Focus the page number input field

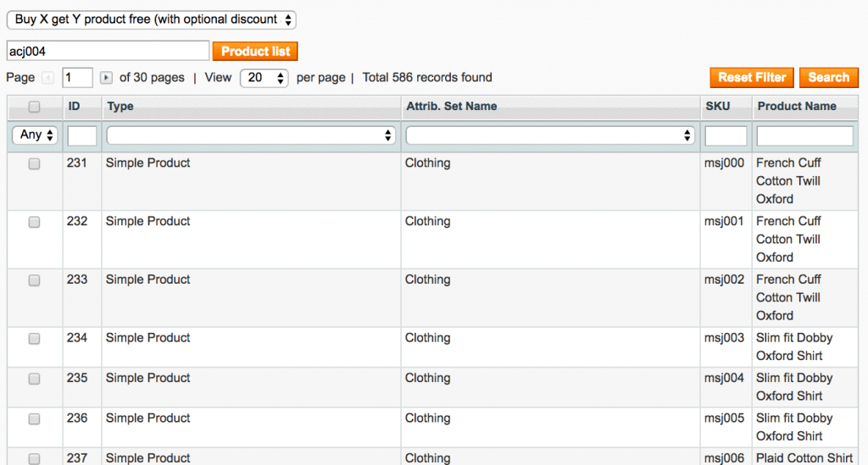click(x=77, y=78)
